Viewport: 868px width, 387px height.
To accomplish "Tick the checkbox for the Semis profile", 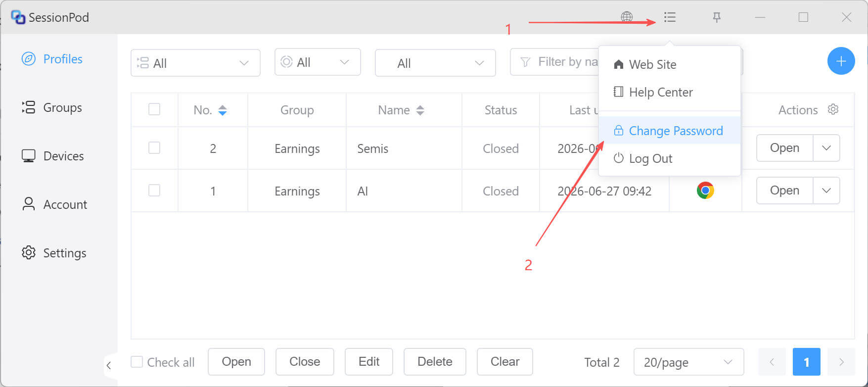I will click(x=154, y=148).
